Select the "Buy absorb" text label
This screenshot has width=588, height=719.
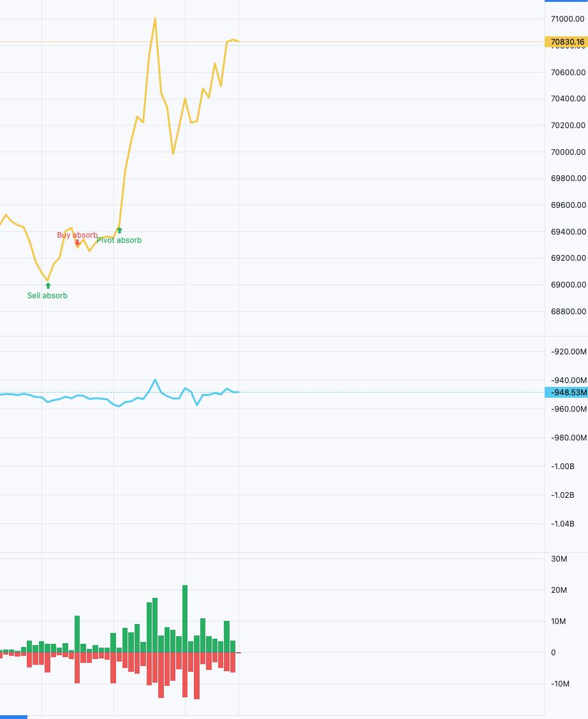[x=77, y=235]
